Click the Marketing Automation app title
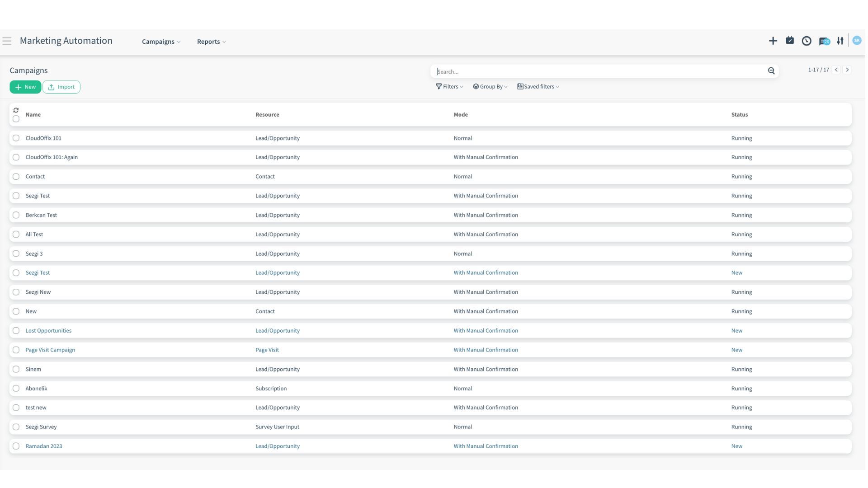 click(x=66, y=41)
